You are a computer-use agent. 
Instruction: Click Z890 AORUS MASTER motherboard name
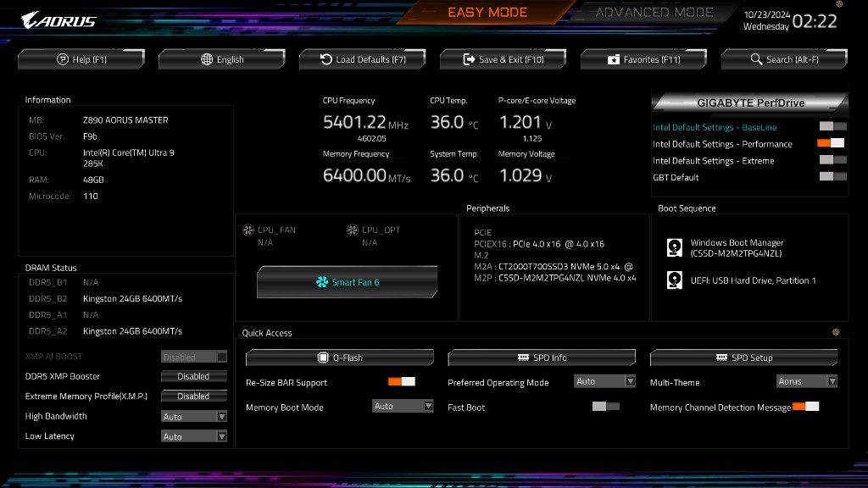tap(125, 120)
